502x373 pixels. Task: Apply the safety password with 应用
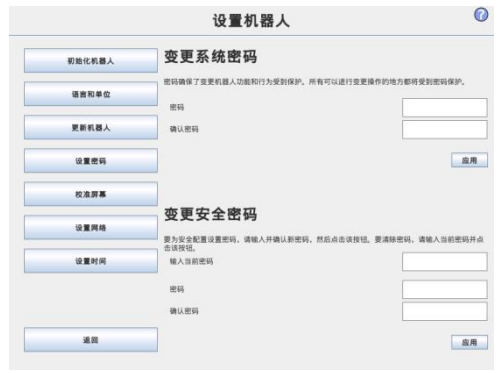469,342
